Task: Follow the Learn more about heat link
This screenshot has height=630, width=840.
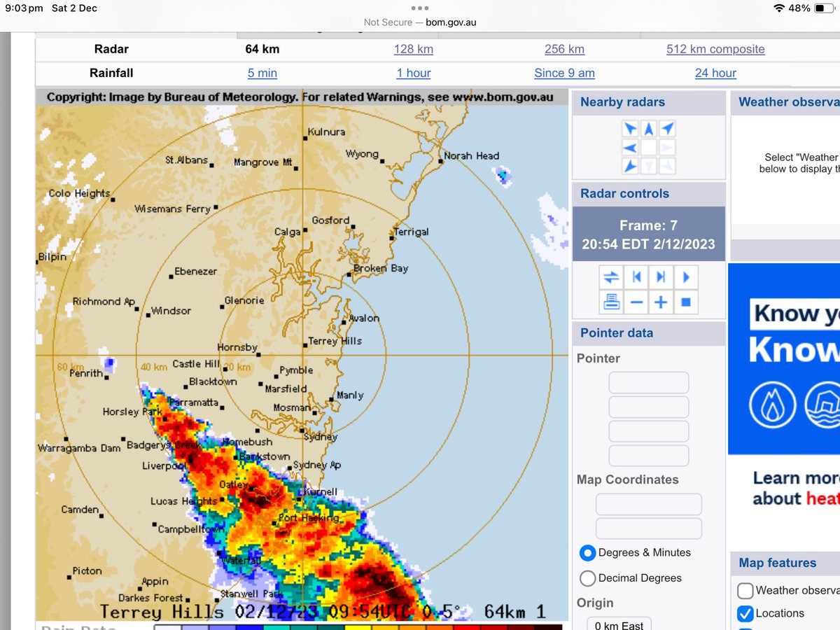Action: tap(796, 488)
